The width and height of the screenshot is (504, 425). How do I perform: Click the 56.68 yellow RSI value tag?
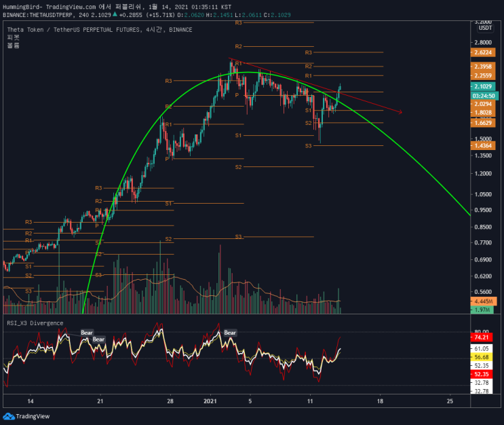coord(482,357)
